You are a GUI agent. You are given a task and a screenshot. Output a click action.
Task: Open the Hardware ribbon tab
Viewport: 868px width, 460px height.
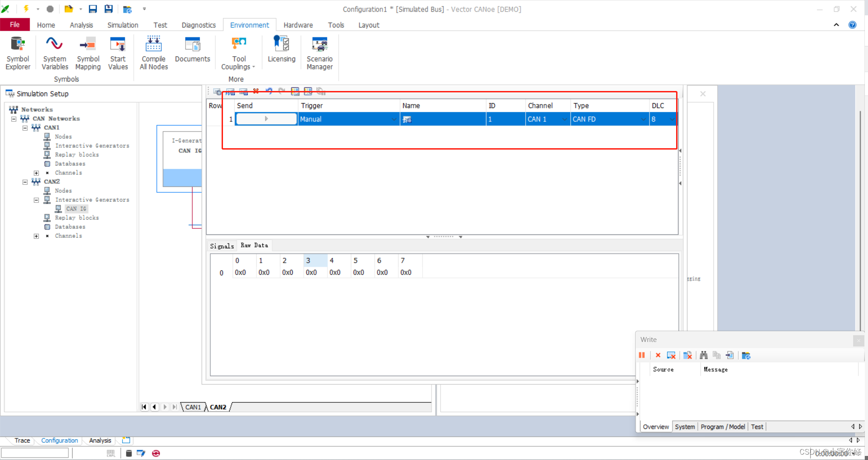[298, 25]
